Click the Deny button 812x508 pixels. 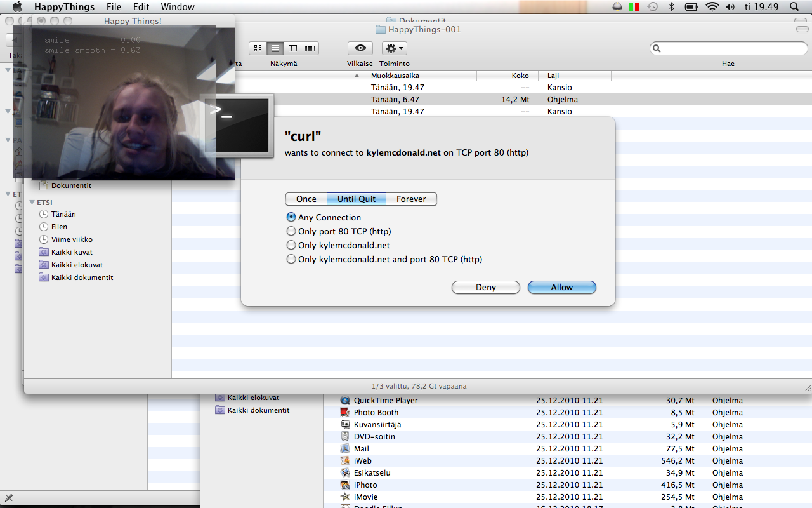[485, 288]
